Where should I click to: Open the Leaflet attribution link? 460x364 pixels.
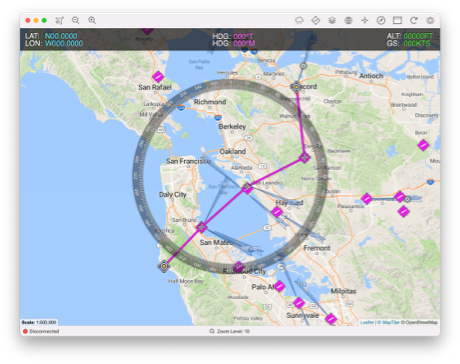point(367,322)
